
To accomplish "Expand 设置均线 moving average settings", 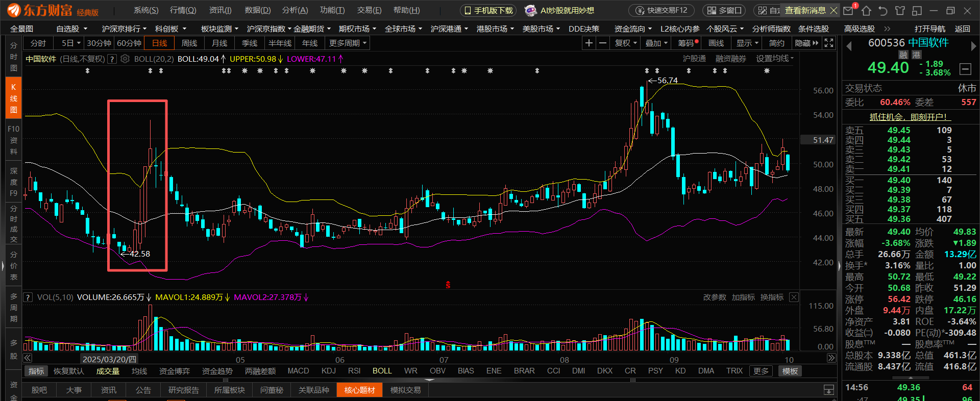I will 775,59.
